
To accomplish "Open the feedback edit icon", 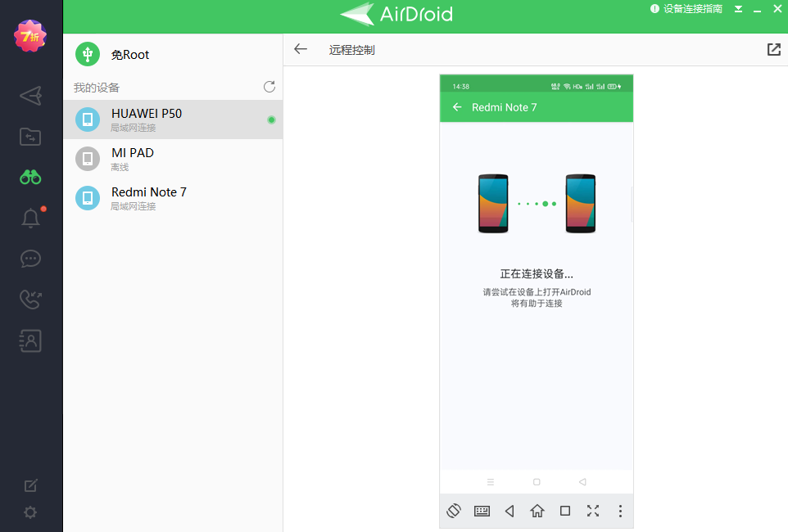I will 30,485.
